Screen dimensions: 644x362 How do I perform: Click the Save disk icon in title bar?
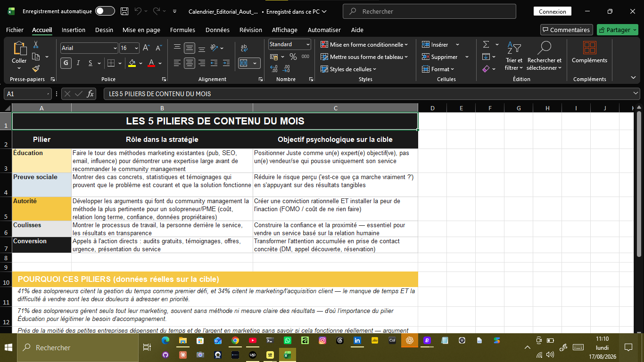(124, 11)
